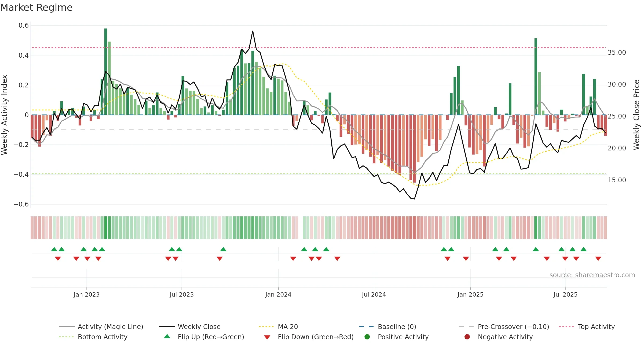This screenshot has width=644, height=362.
Task: Click the weekly close lowest point in 2024
Action: (x=415, y=199)
